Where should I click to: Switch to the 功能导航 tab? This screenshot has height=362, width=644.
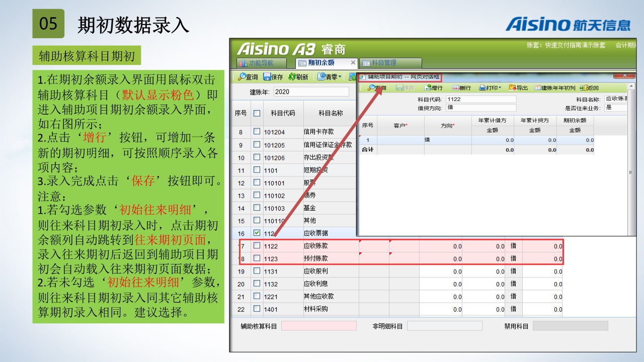tap(261, 63)
